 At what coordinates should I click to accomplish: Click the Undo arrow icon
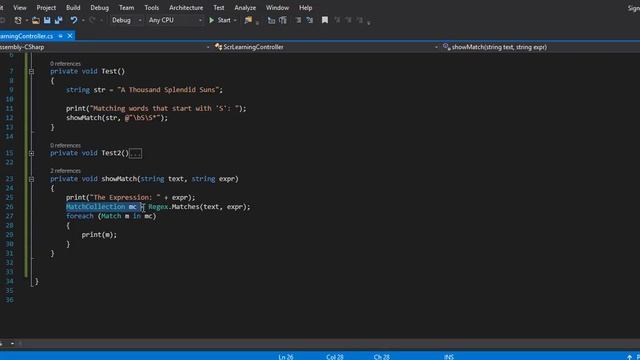(x=73, y=20)
